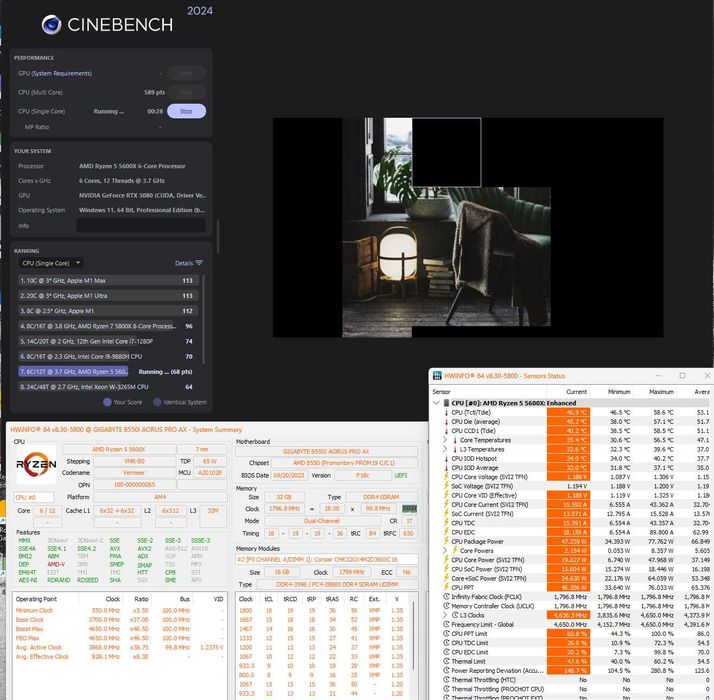This screenshot has height=700, width=714.
Task: Click the green memory module icon beside 99.8 MHz
Action: (410, 509)
